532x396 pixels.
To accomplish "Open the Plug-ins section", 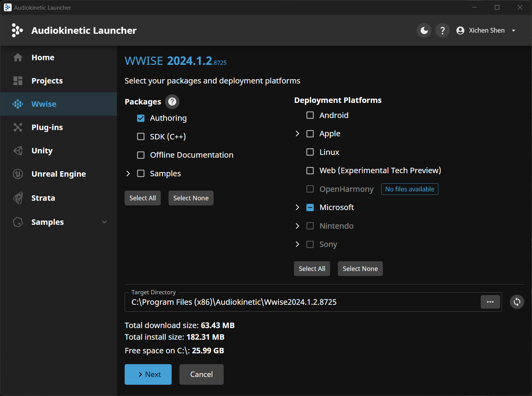I will [47, 127].
